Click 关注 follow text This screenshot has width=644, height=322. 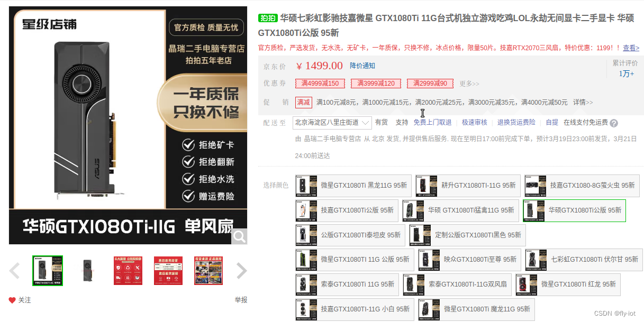[25, 300]
